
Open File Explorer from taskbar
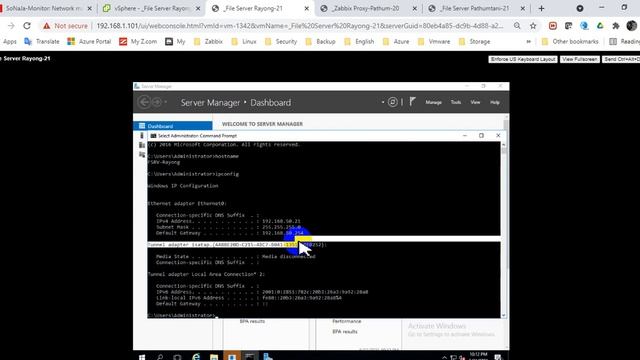(x=213, y=357)
